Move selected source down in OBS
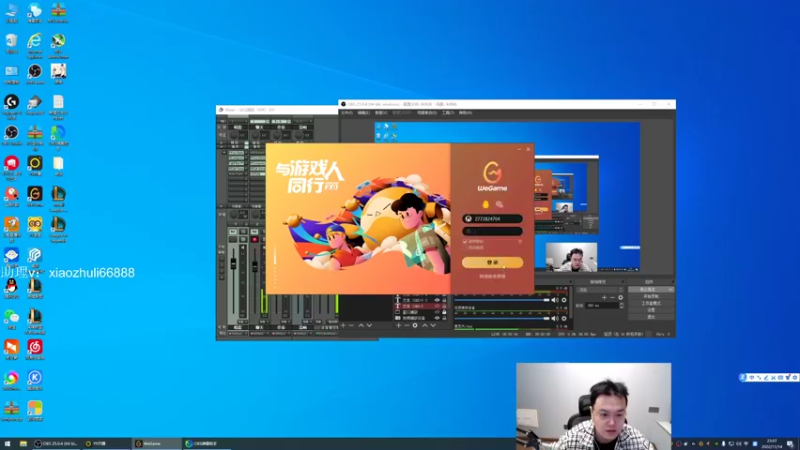Image resolution: width=800 pixels, height=450 pixels. (433, 326)
